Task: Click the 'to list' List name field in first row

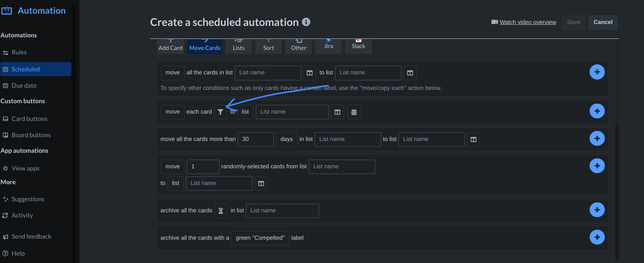Action: pyautogui.click(x=368, y=73)
